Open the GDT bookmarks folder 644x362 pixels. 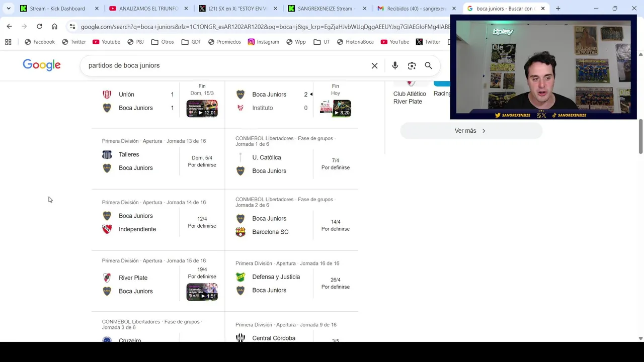[x=191, y=42]
